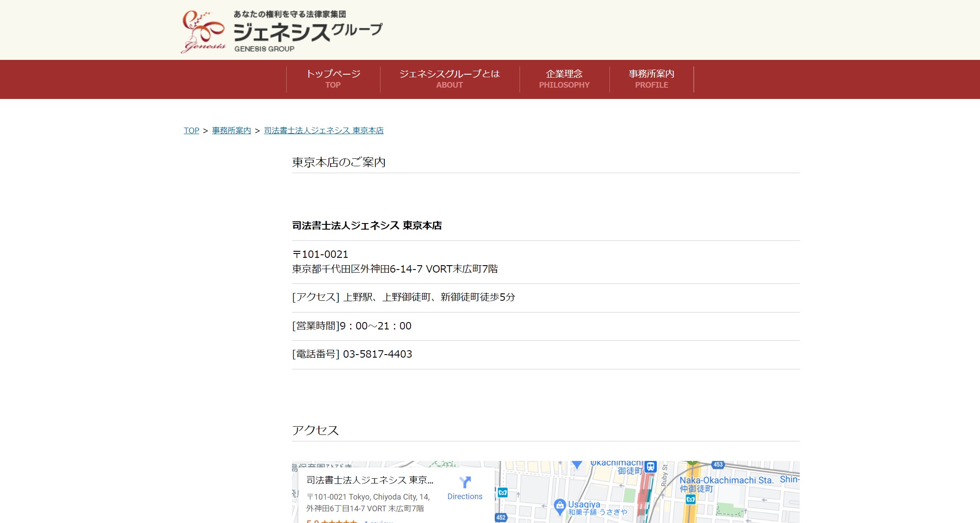Click the Naka-Okachimachi metro station icon
Screen dimensions: 980x523
[691, 500]
